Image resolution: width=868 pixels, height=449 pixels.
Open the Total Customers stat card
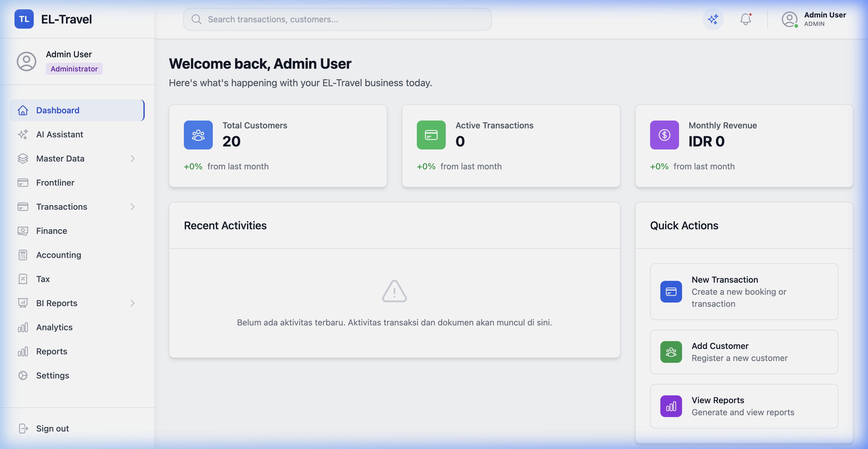coord(278,146)
